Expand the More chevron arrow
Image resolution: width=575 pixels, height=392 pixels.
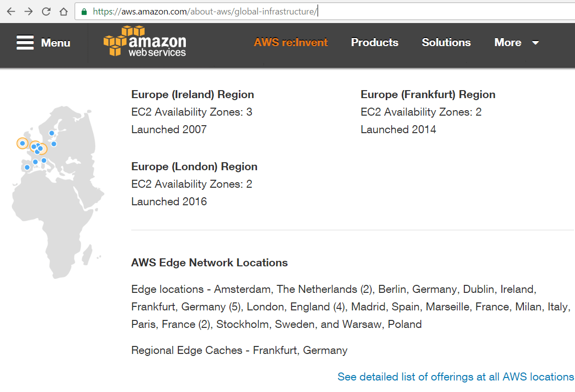click(535, 44)
